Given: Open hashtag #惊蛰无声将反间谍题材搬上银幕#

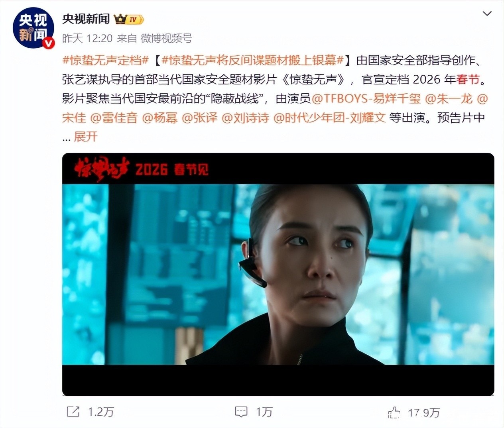Looking at the screenshot, I should tap(253, 60).
